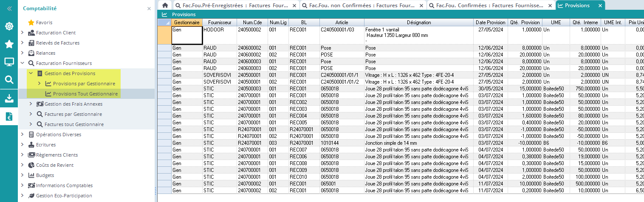This screenshot has width=644, height=202.
Task: Click the HODOOR cell in Fournisseur column
Action: pyautogui.click(x=219, y=30)
